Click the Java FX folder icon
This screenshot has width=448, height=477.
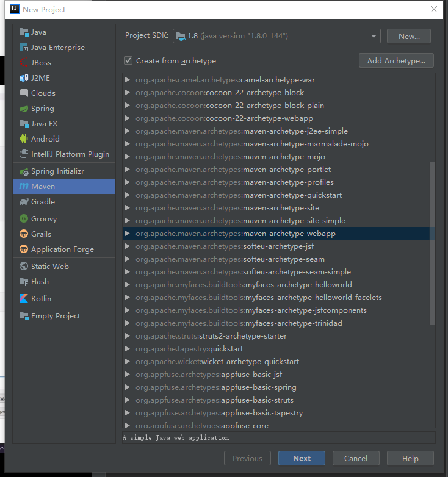(x=24, y=123)
